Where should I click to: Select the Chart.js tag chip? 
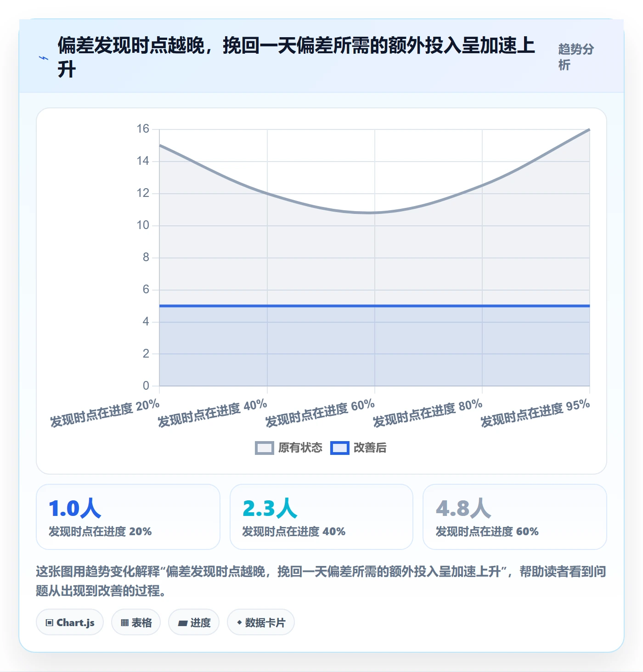pos(70,622)
